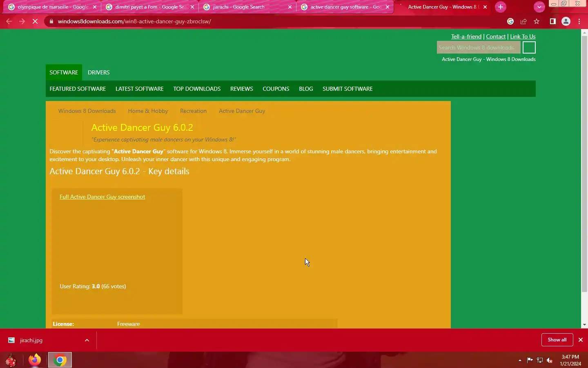Close the dimitri payet tab
This screenshot has width=588, height=368.
click(x=192, y=7)
